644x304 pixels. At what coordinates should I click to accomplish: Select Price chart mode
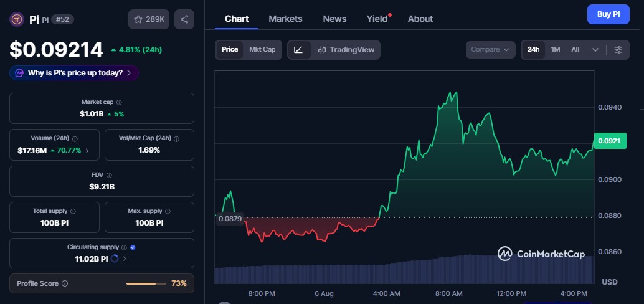coord(230,49)
